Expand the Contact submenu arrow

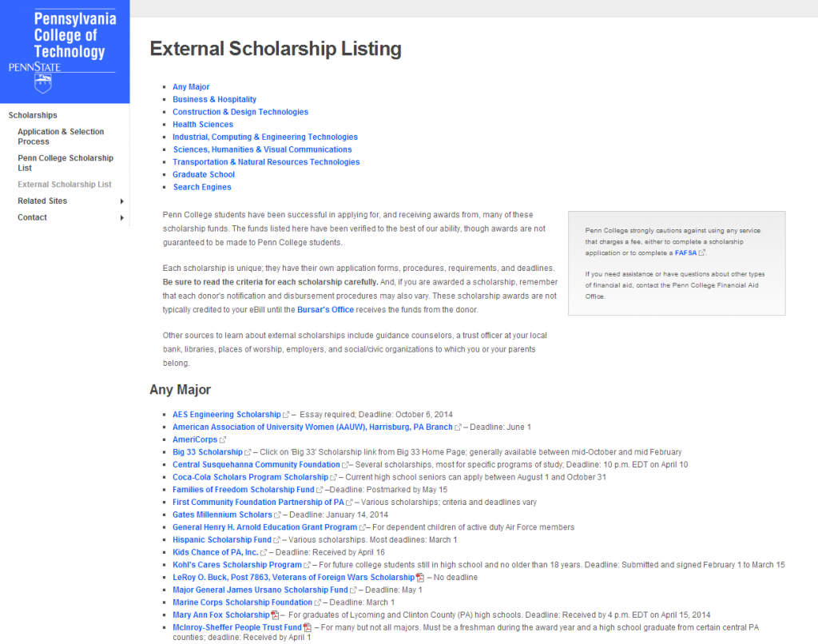pos(122,217)
